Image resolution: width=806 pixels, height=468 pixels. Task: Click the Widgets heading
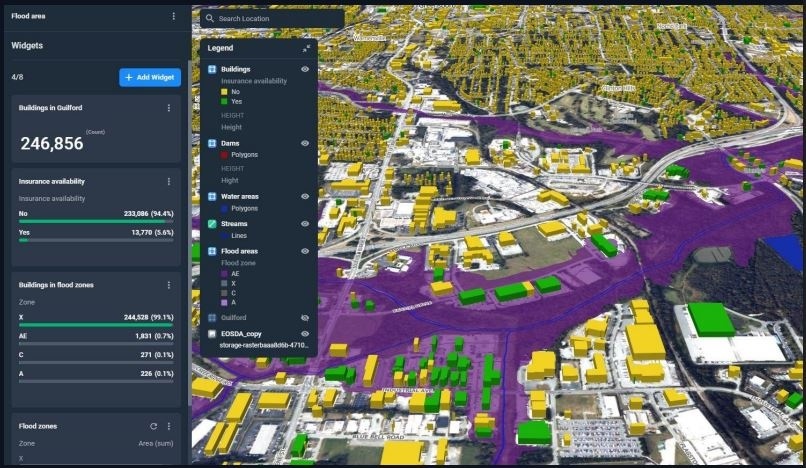tap(27, 45)
